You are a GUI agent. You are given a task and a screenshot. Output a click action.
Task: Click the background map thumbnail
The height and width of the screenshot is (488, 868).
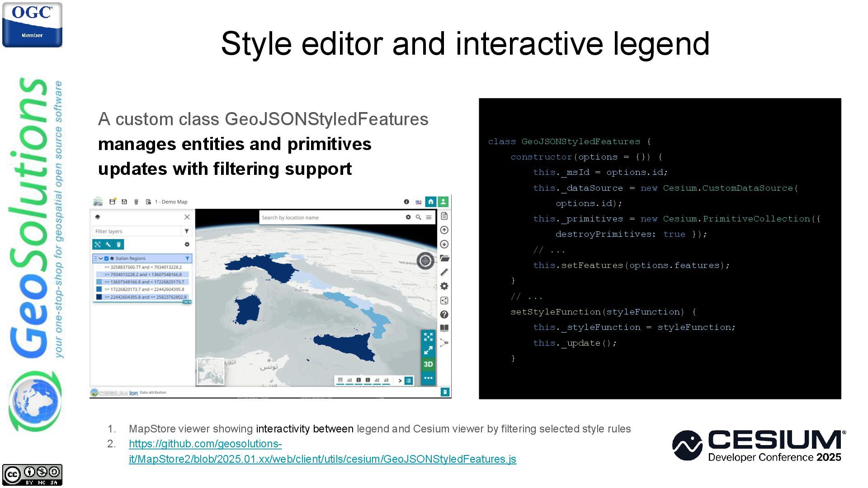point(211,371)
